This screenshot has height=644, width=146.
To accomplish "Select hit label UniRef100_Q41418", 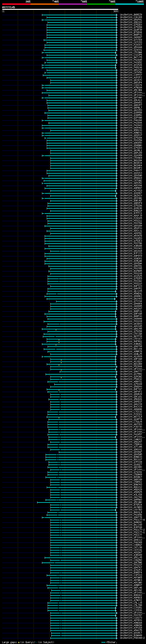I will (x=131, y=251).
